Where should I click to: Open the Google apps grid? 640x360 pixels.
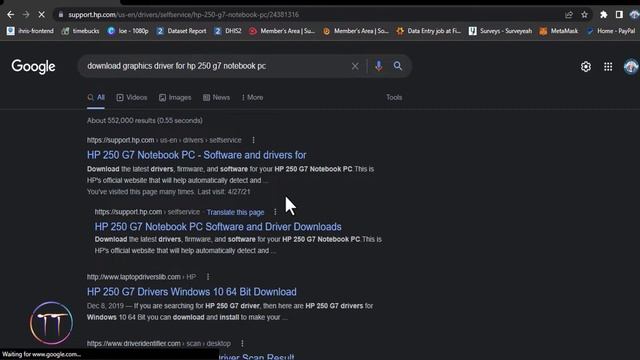[x=608, y=67]
